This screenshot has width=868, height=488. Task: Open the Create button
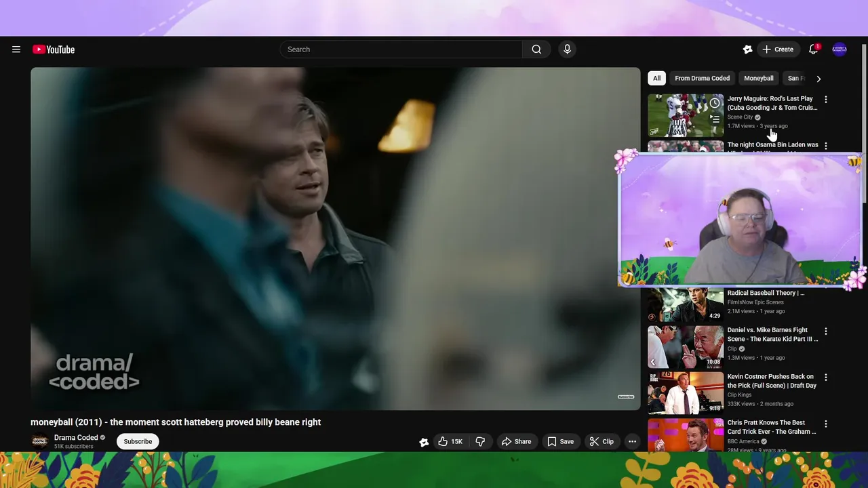(778, 49)
